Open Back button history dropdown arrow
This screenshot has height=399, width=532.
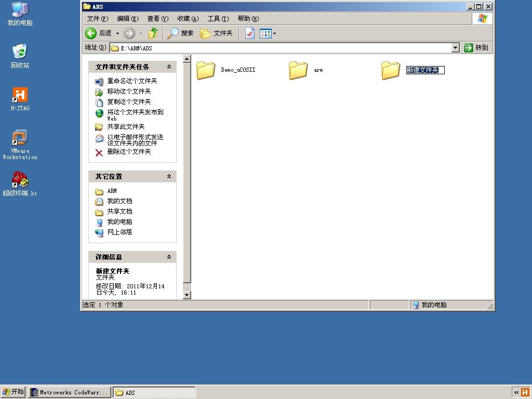[117, 33]
